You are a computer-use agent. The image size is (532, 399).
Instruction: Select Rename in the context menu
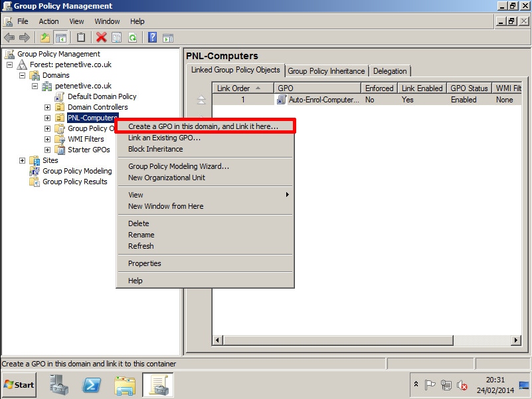(205, 235)
